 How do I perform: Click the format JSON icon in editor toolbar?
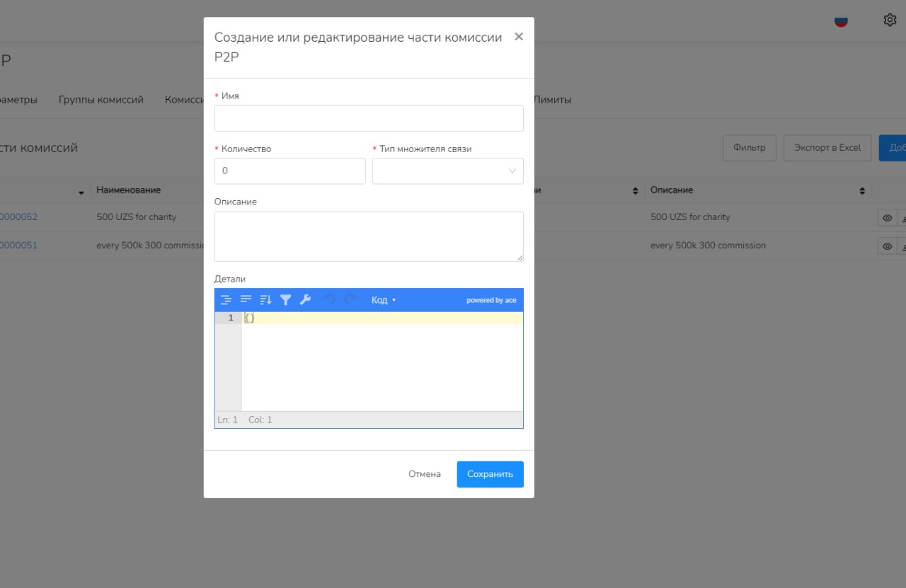click(226, 300)
